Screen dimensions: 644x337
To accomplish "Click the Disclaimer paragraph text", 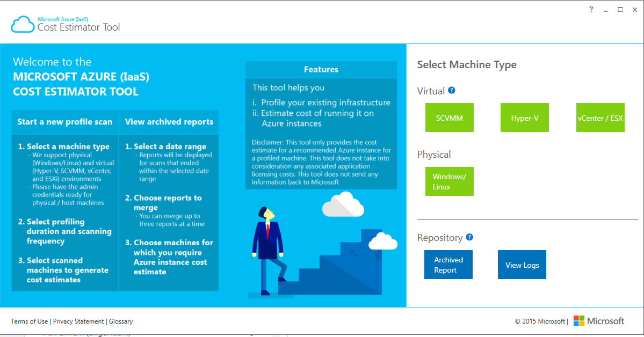I will click(x=321, y=162).
